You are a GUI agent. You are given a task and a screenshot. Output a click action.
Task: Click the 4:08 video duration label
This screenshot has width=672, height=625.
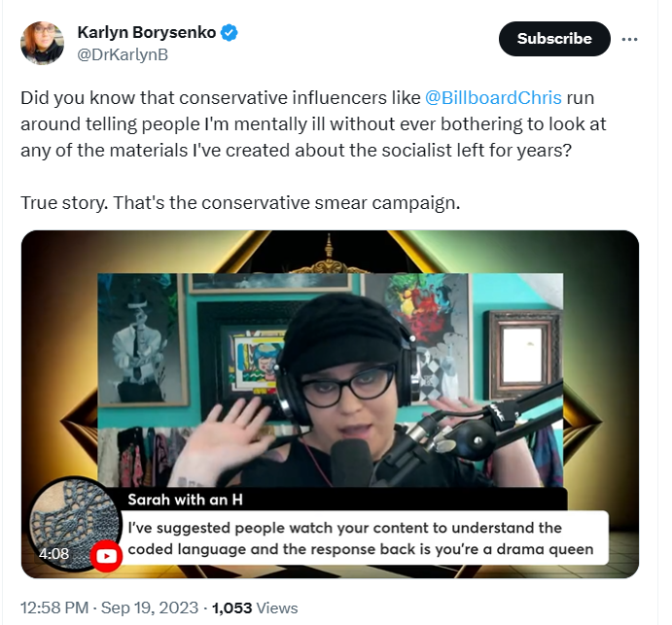click(x=53, y=553)
